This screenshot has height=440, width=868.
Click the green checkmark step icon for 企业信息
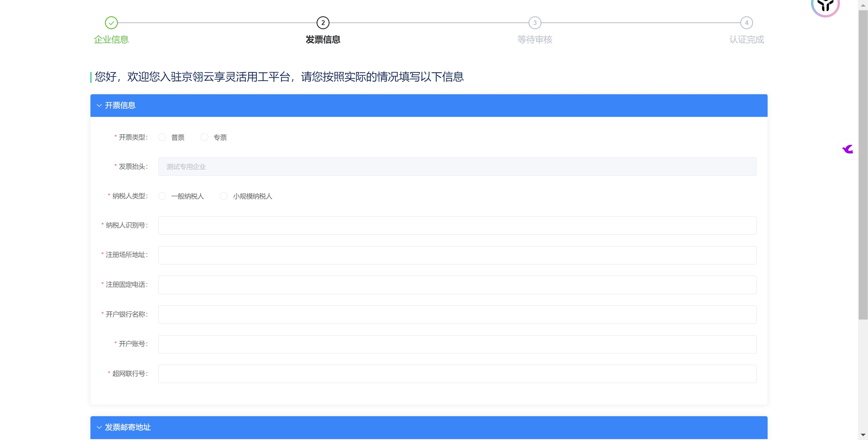click(x=111, y=23)
